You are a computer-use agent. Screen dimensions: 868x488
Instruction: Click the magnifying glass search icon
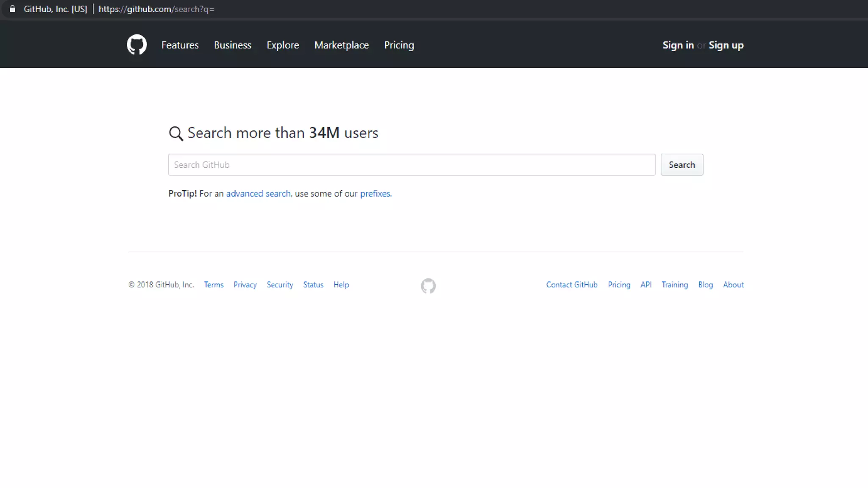[176, 133]
